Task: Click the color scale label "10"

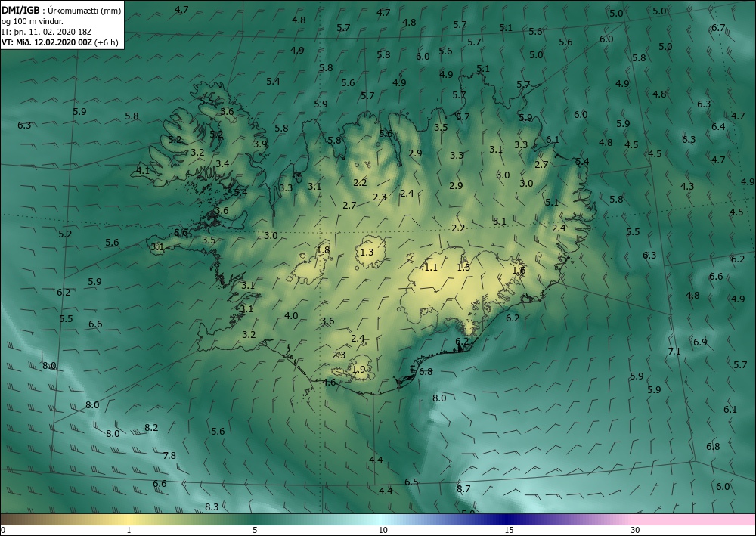Action: [x=383, y=531]
